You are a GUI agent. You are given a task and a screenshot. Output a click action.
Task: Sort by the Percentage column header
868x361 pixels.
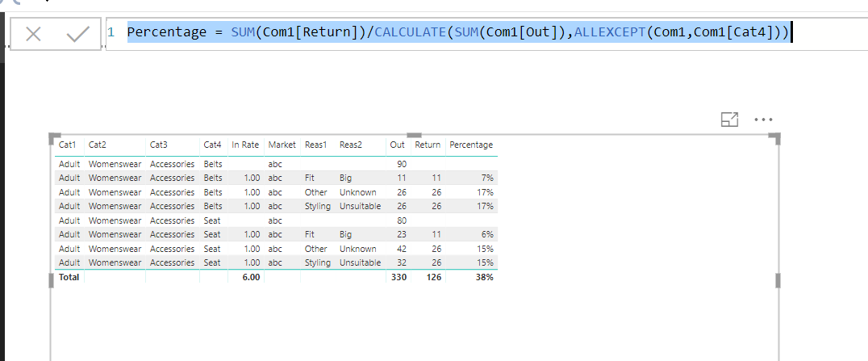tap(471, 145)
